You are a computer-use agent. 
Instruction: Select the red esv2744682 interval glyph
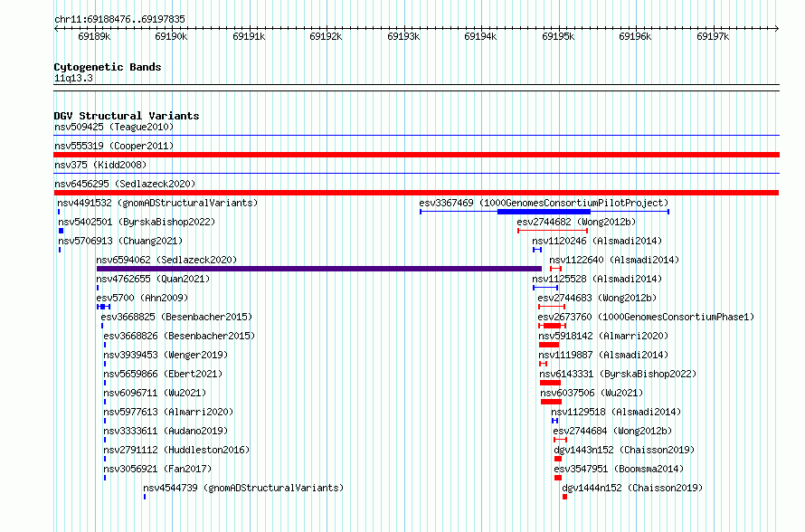pyautogui.click(x=553, y=231)
